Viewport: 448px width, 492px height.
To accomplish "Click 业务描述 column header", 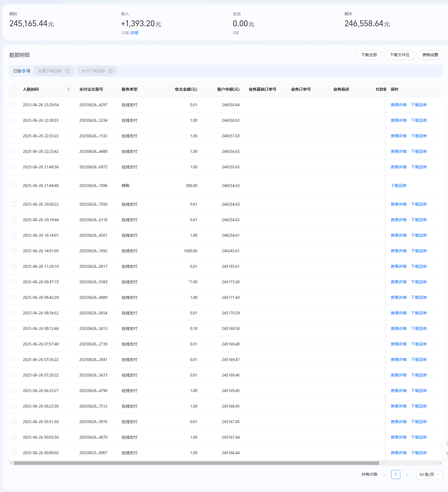I will 341,89.
